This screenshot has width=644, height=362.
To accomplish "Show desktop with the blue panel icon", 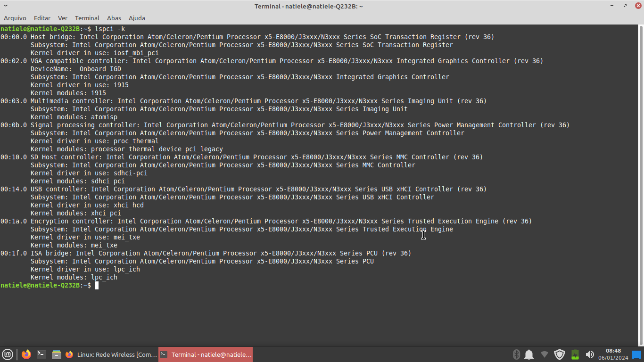I will click(636, 354).
